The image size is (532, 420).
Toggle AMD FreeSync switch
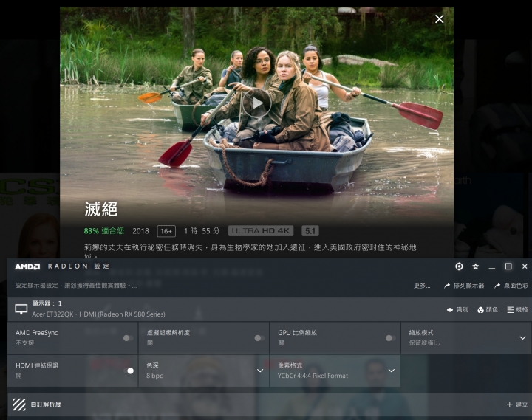click(x=129, y=338)
